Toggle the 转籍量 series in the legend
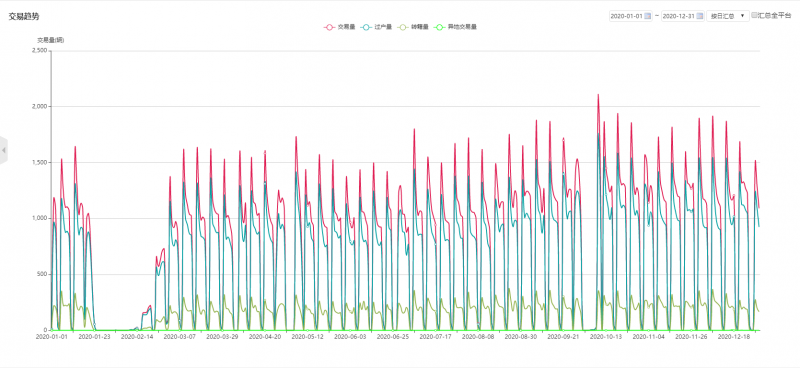 tap(413, 27)
